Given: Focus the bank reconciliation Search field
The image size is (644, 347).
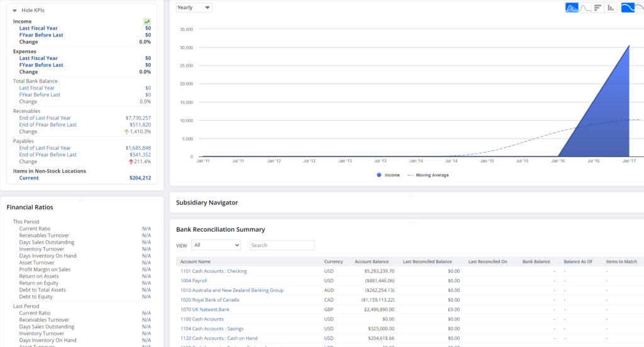Looking at the screenshot, I should [282, 245].
